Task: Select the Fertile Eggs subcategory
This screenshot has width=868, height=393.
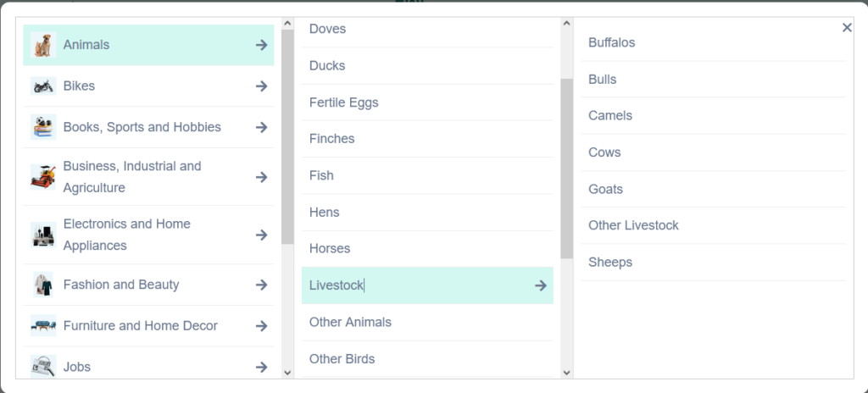Action: [x=343, y=102]
